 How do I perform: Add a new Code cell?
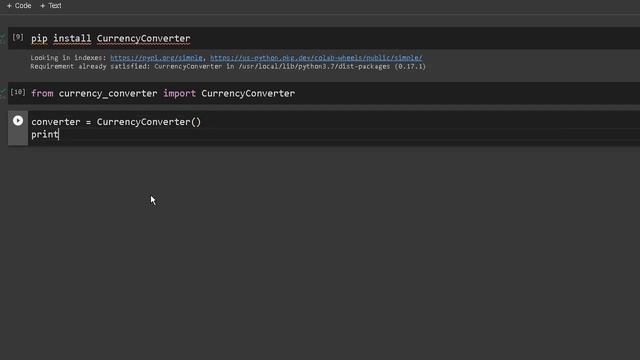tap(19, 6)
